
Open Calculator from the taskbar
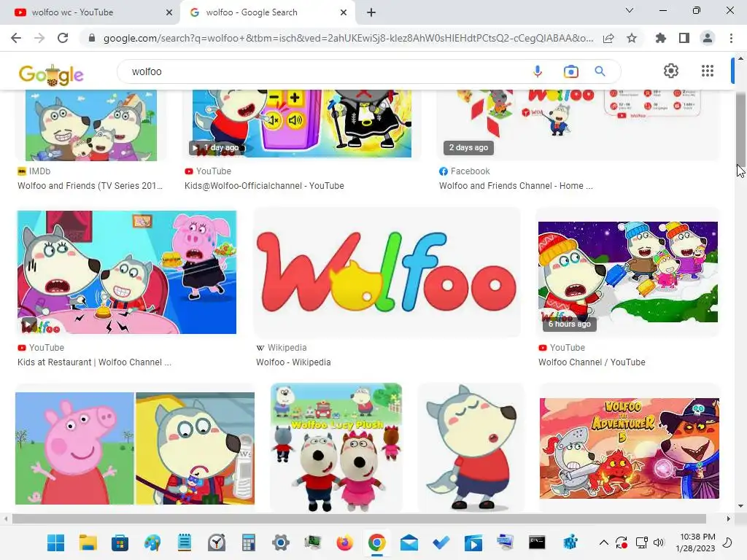[x=249, y=542]
